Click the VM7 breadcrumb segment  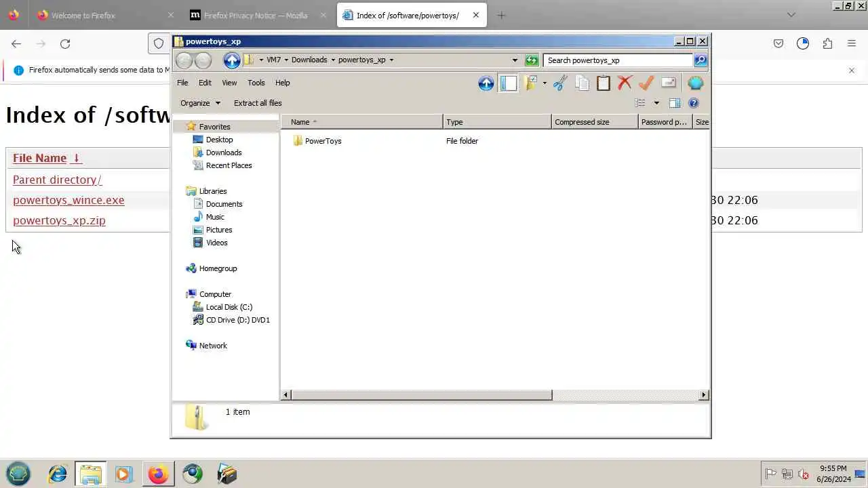tap(273, 60)
